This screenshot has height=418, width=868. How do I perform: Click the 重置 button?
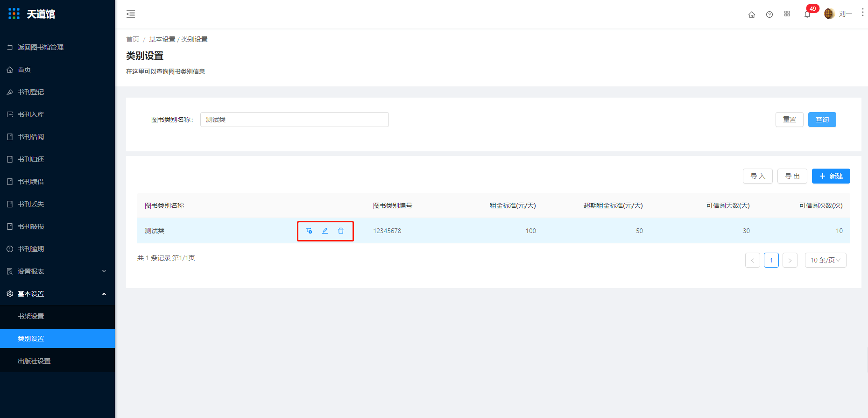click(x=790, y=120)
